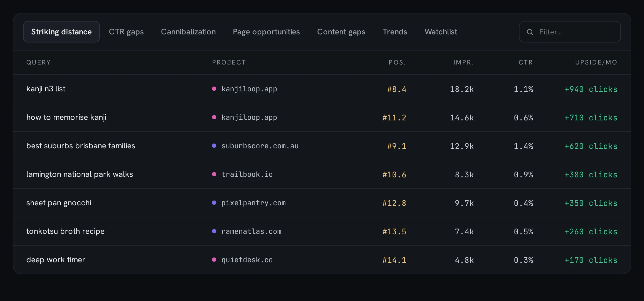Click impressions value '18.2k'
Viewport: 644px width, 301px height.
pos(462,89)
